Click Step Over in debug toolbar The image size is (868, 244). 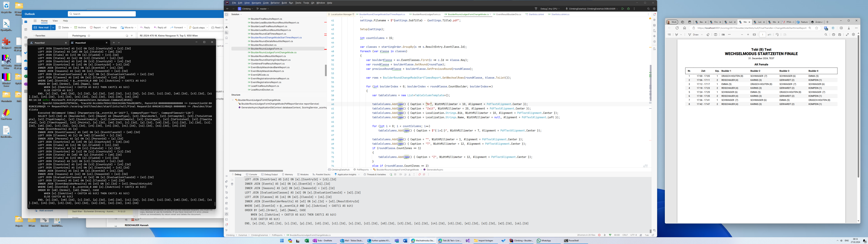405,175
